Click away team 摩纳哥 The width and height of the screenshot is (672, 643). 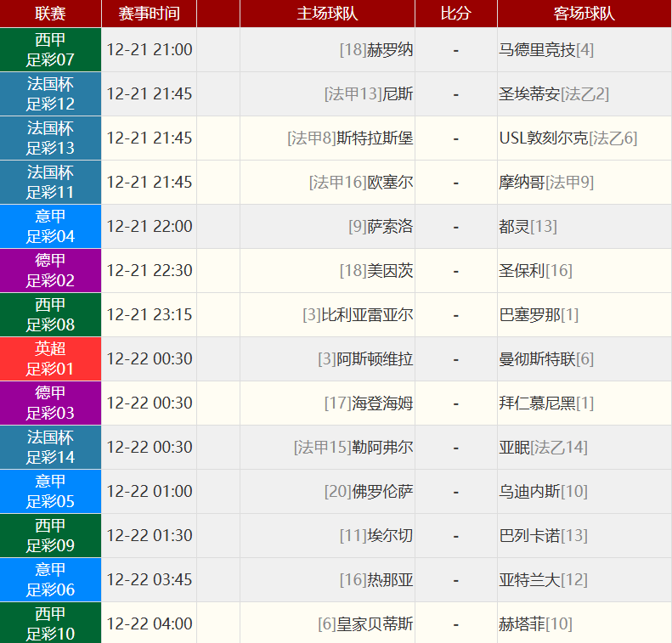click(x=522, y=183)
